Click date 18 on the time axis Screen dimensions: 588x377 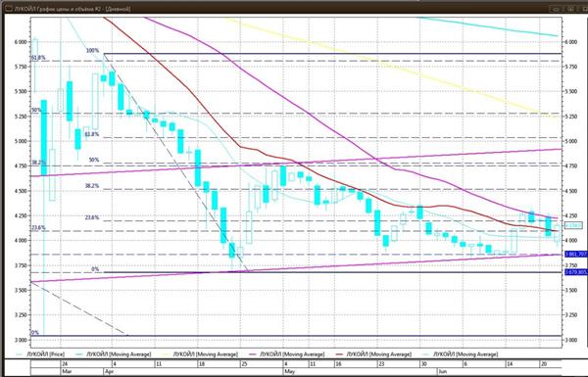tap(201, 364)
